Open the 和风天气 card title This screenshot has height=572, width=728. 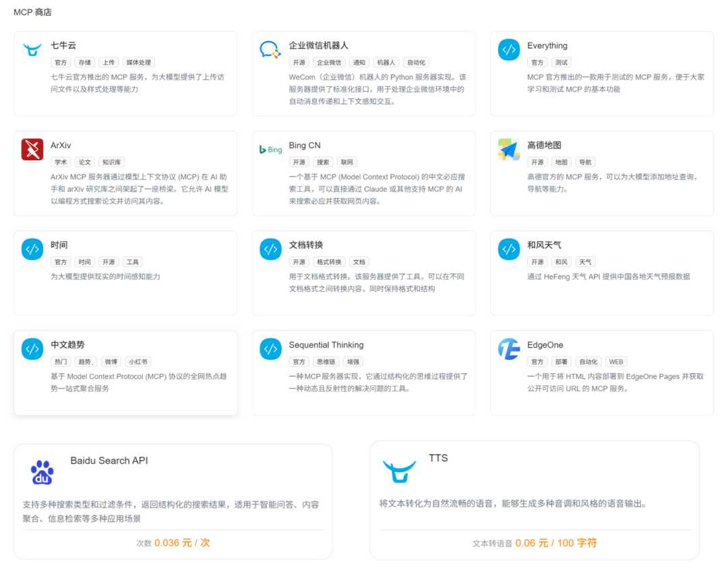click(544, 245)
